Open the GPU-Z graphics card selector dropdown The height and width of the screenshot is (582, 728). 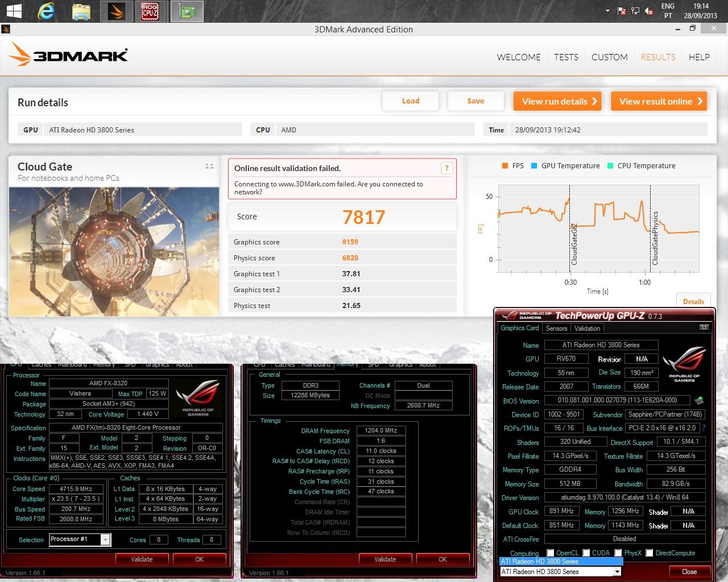[617, 572]
